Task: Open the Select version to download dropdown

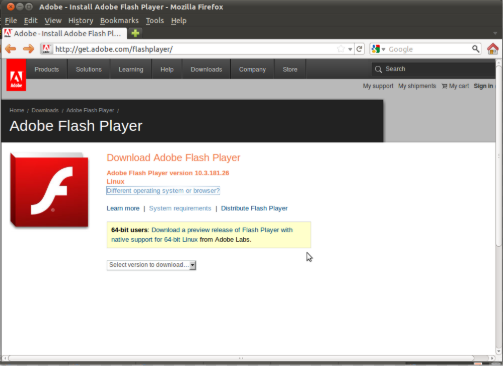Action: coord(151,265)
